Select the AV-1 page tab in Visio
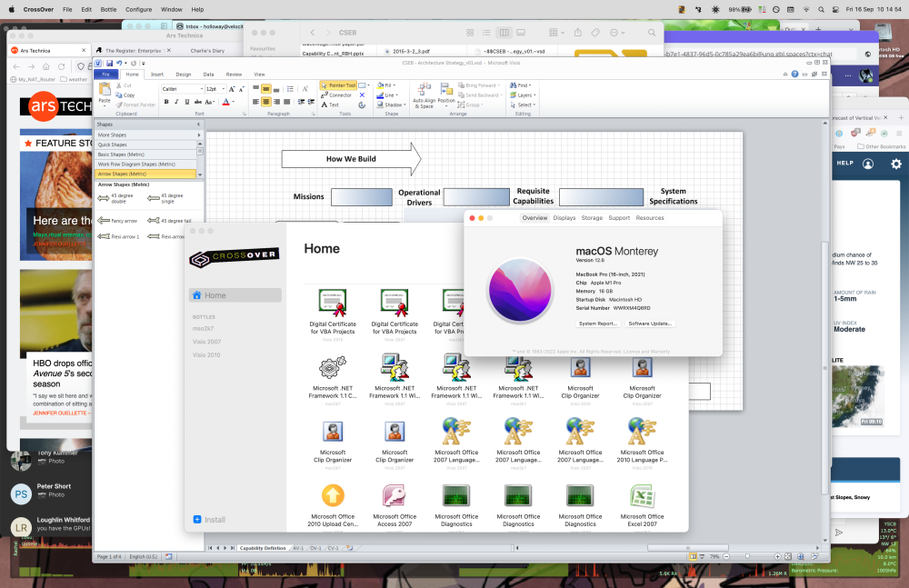 [x=298, y=548]
